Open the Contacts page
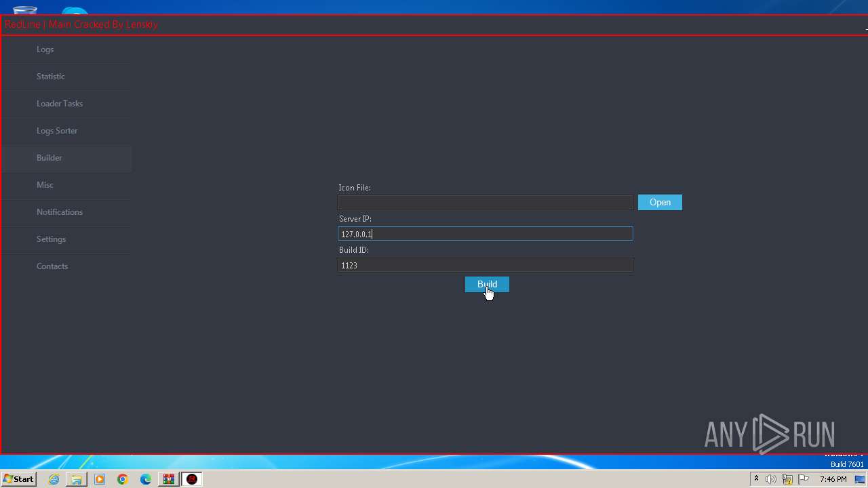 [66, 266]
